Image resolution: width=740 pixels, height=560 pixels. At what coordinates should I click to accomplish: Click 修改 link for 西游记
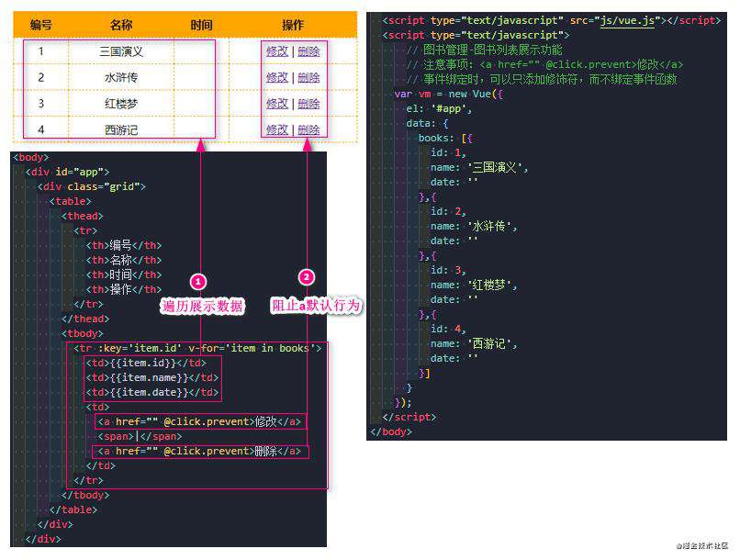tap(277, 129)
